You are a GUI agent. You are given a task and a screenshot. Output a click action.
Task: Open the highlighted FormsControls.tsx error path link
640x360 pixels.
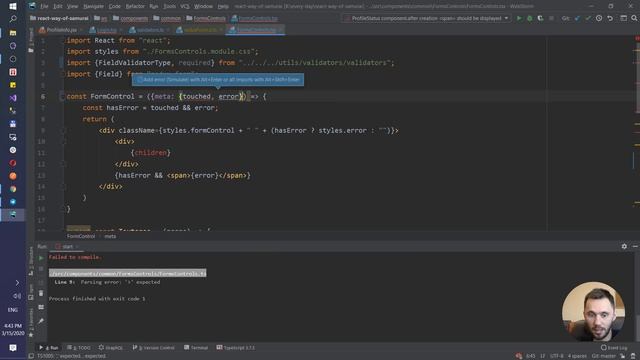pyautogui.click(x=128, y=273)
